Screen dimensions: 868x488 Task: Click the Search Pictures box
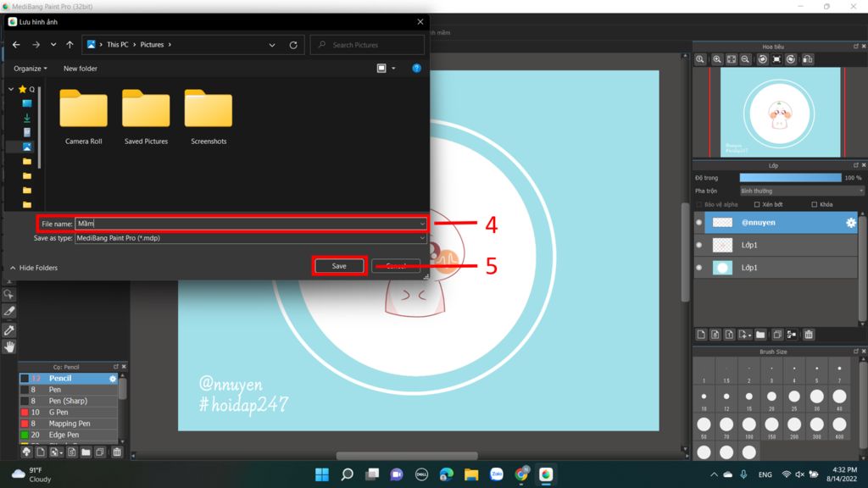[x=368, y=45]
